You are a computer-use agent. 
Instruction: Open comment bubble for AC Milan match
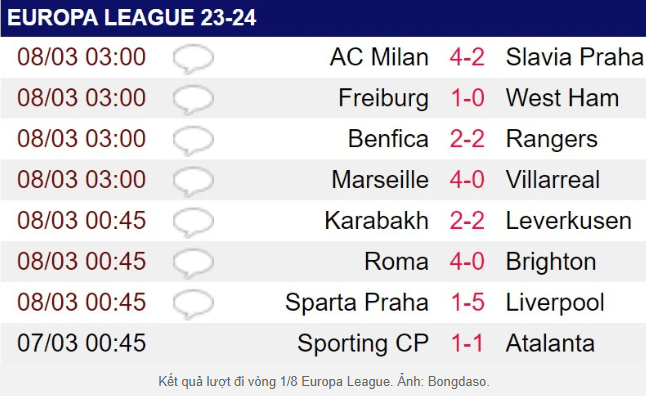[x=193, y=59]
